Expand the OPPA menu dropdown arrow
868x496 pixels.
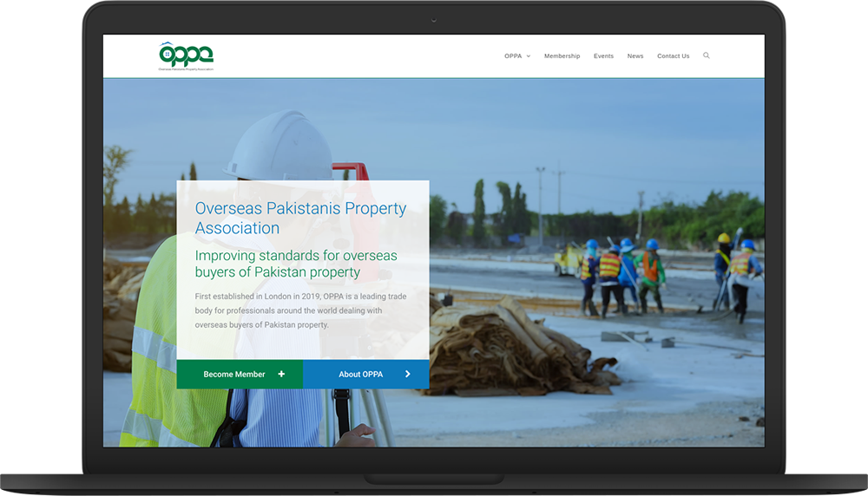pos(528,56)
